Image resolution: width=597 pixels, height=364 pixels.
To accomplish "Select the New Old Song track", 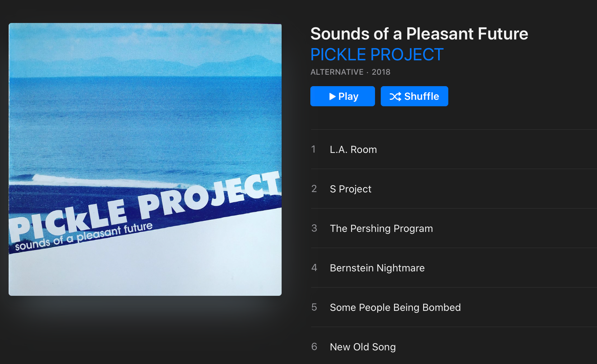I will (x=362, y=347).
